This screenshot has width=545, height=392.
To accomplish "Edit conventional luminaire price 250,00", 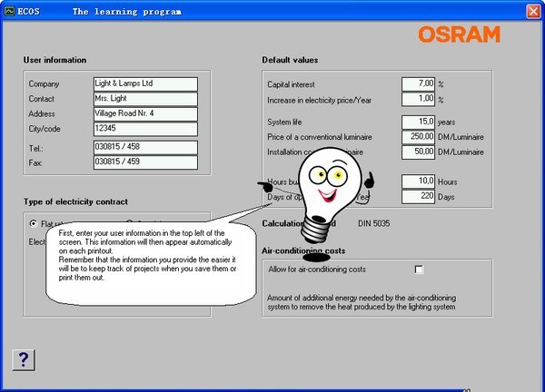I will click(x=418, y=137).
